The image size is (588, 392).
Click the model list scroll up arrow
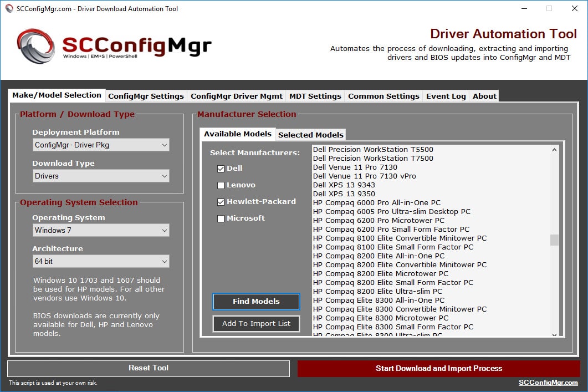coord(554,150)
